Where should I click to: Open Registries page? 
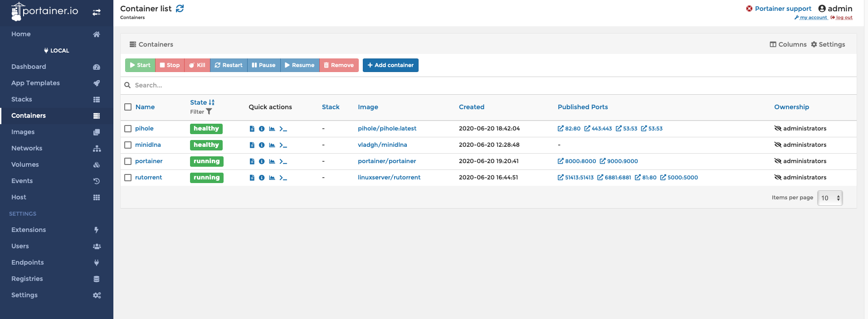point(57,279)
